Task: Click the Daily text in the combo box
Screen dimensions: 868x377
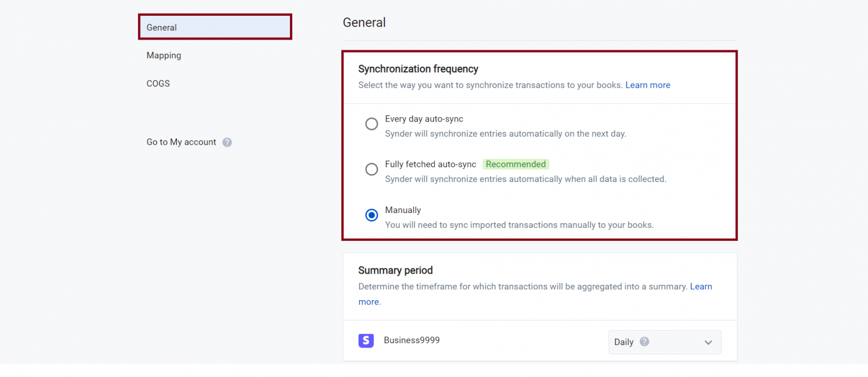Action: 623,342
